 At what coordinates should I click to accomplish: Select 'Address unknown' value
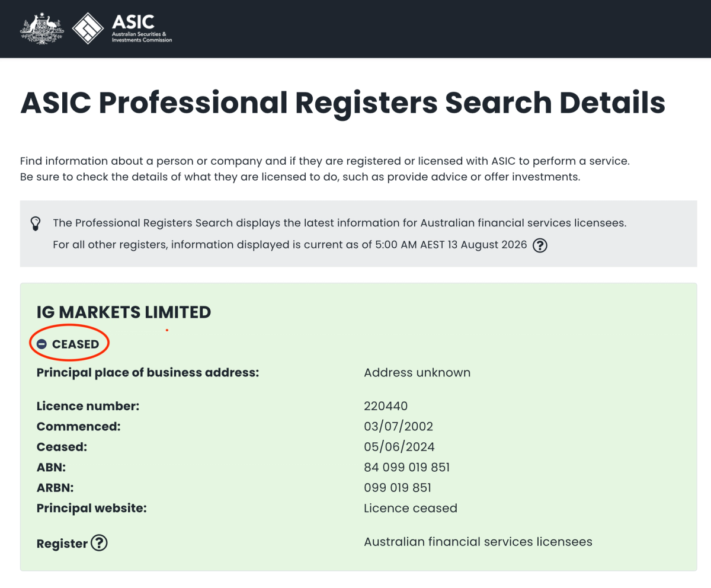tap(417, 373)
